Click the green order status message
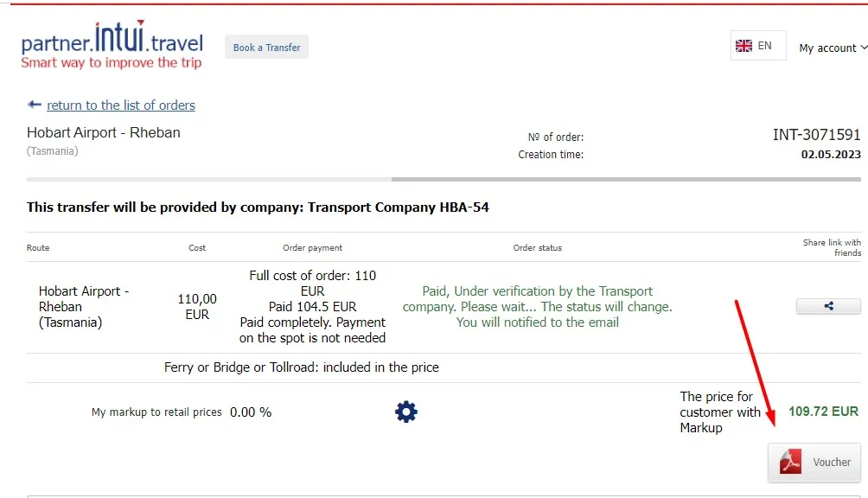Image resolution: width=868 pixels, height=498 pixels. (x=537, y=307)
